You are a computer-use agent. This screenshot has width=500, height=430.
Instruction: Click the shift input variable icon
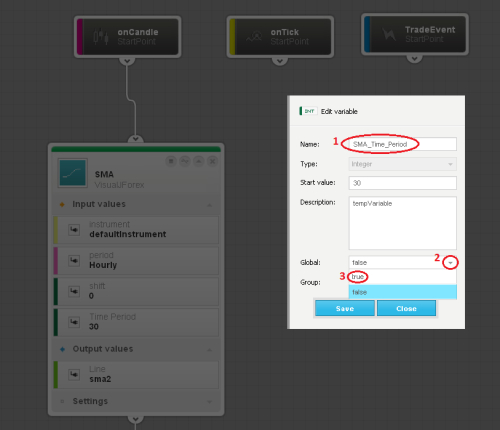point(74,291)
